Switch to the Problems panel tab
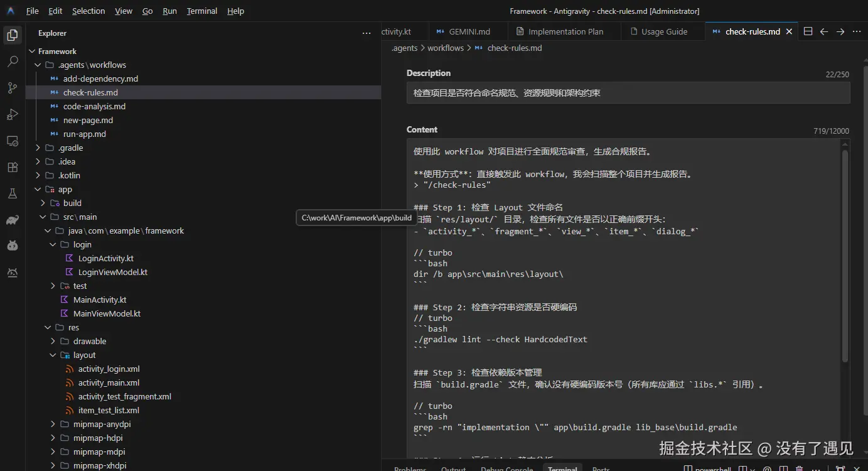 (409, 468)
